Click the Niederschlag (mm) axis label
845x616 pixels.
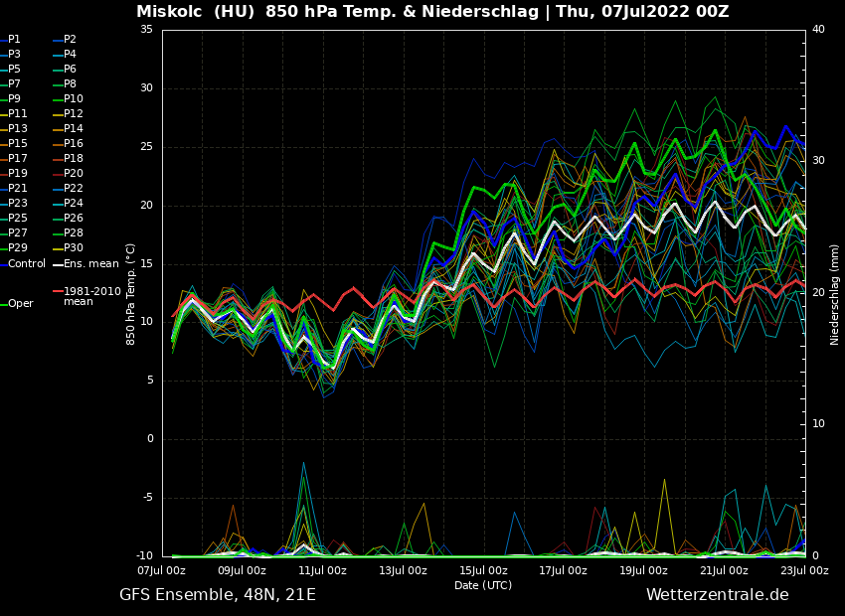[835, 293]
